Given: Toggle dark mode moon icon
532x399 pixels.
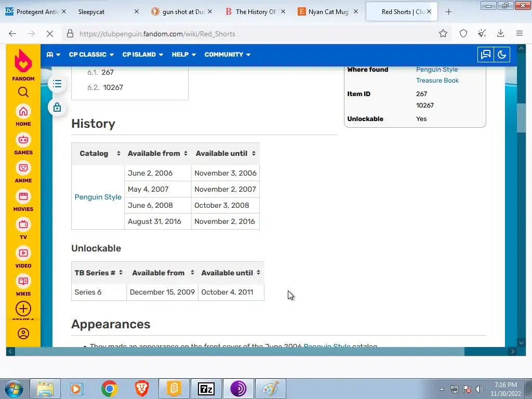Looking at the screenshot, I should tap(502, 54).
